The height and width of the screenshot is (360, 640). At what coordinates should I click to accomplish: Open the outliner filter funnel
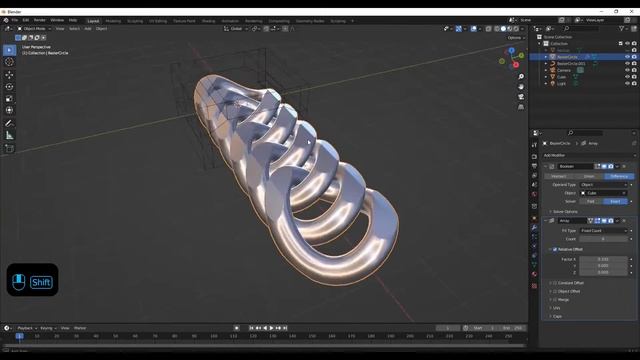point(621,29)
